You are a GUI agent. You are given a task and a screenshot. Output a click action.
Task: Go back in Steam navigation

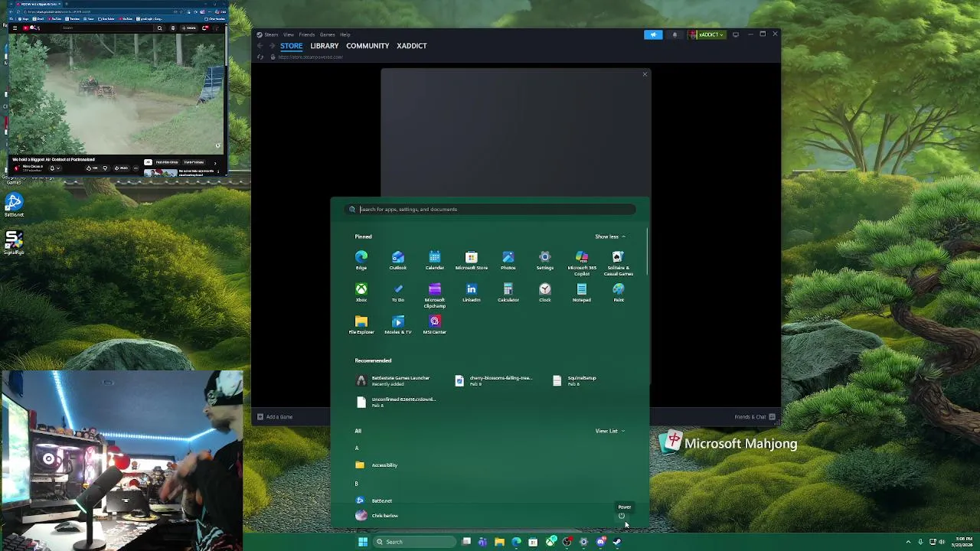tap(260, 46)
